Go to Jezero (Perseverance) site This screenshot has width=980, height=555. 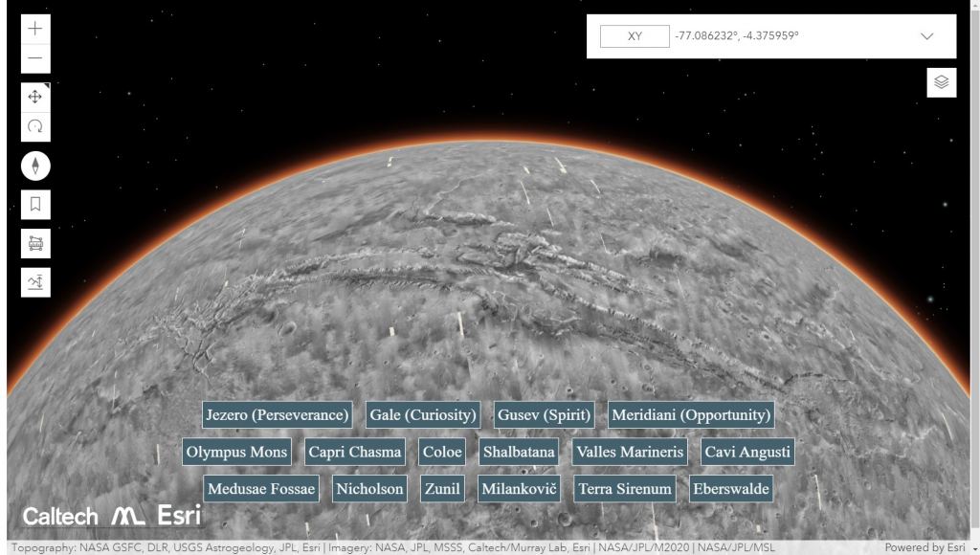[x=278, y=414]
